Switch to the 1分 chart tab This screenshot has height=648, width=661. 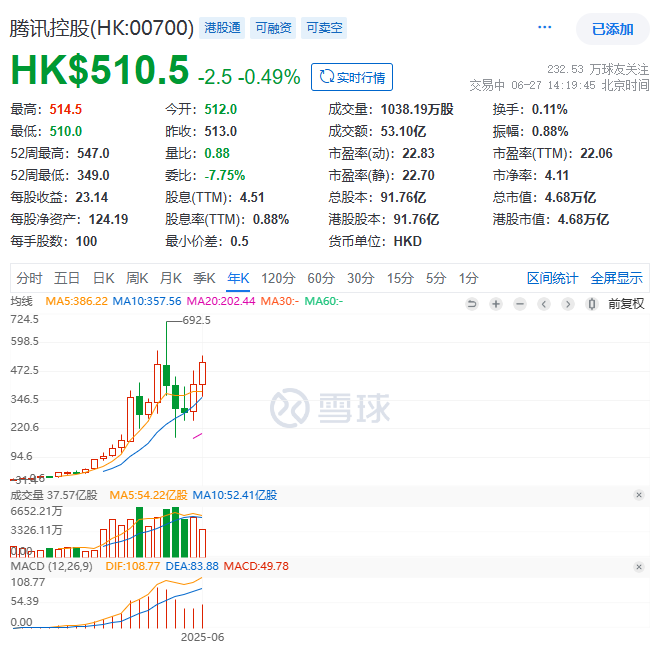[x=468, y=278]
